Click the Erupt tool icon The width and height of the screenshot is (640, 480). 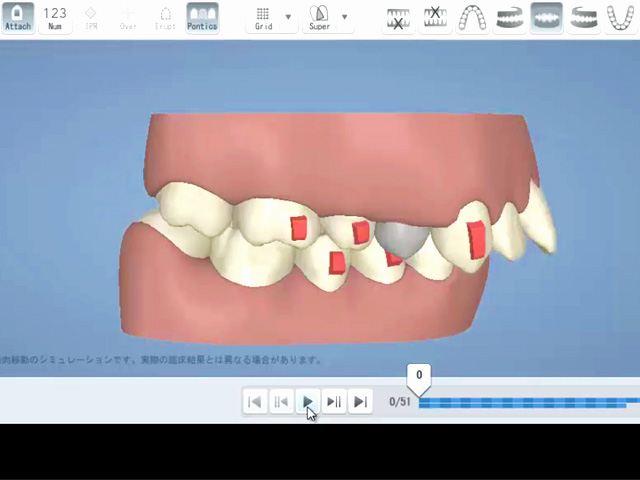point(165,17)
